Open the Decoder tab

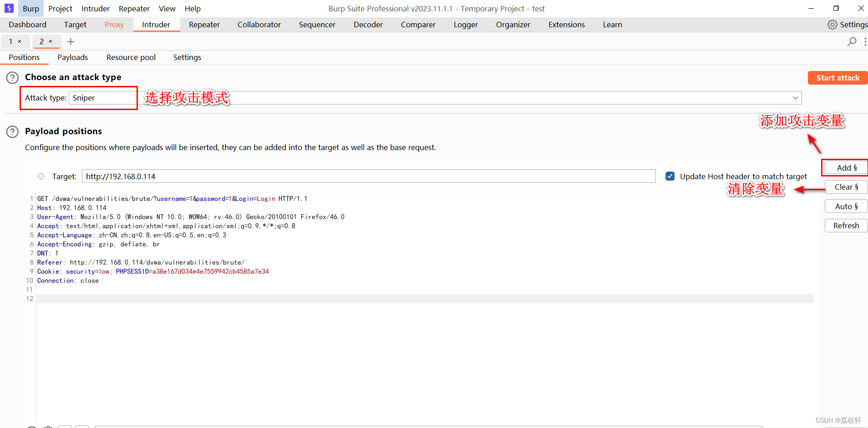[x=368, y=25]
